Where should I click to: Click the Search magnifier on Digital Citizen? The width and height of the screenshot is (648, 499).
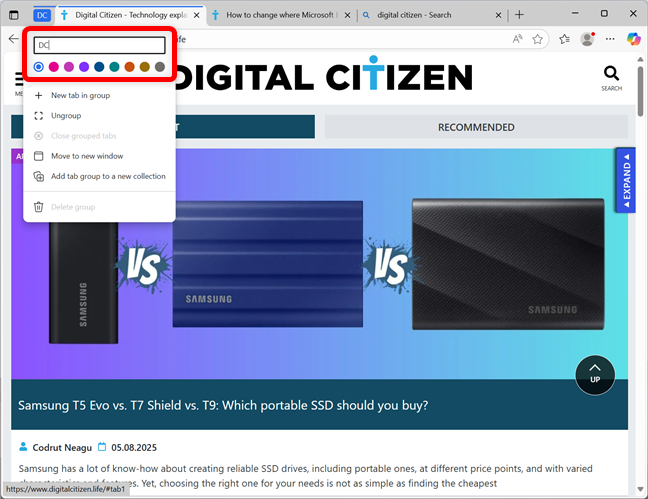pyautogui.click(x=611, y=78)
